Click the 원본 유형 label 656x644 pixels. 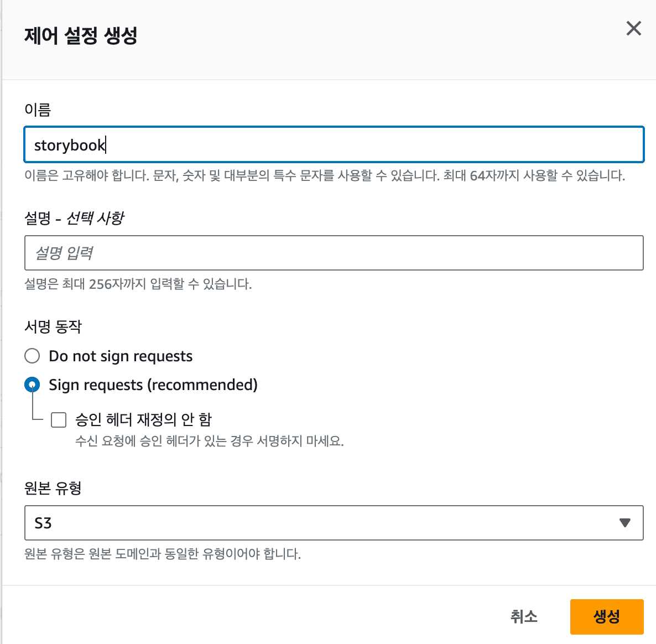[x=53, y=488]
